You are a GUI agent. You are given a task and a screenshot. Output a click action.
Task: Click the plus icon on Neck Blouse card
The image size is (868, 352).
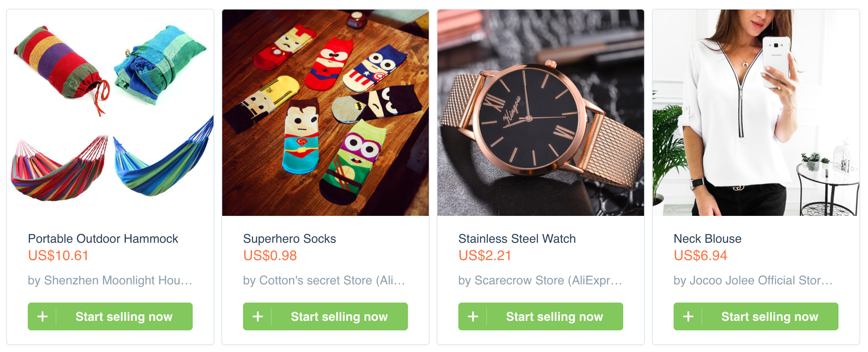point(688,316)
